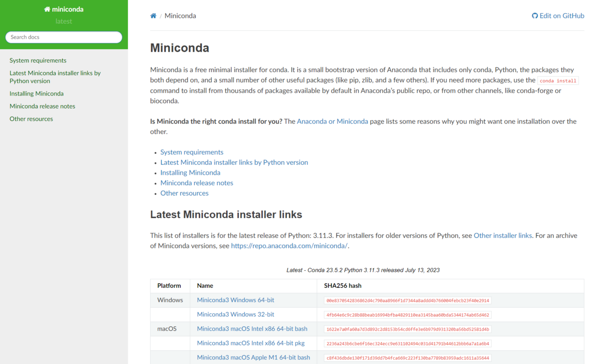Visit https://repo.anaconda.com/miniconda/ archive link

289,246
